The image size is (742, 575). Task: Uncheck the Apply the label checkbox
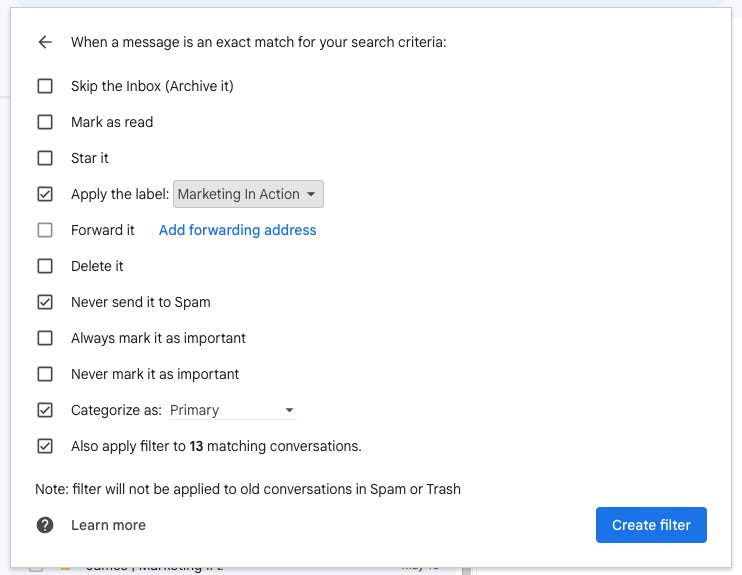(45, 194)
